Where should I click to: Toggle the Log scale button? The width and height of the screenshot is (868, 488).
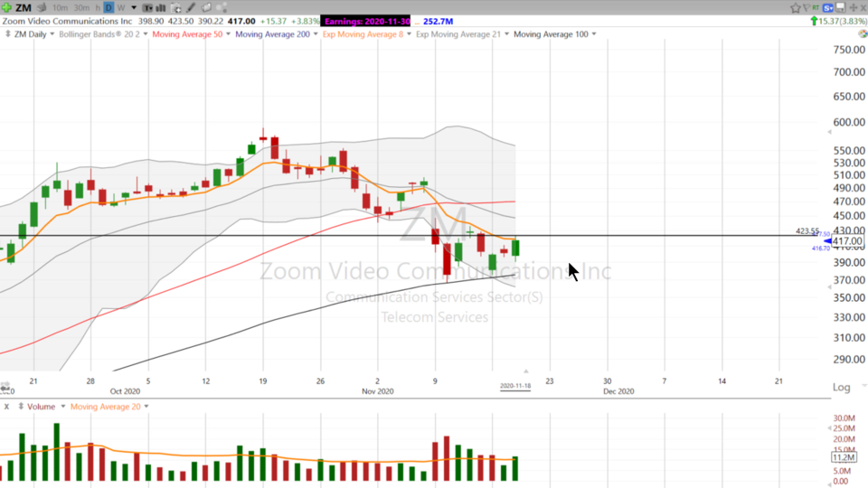tap(842, 388)
